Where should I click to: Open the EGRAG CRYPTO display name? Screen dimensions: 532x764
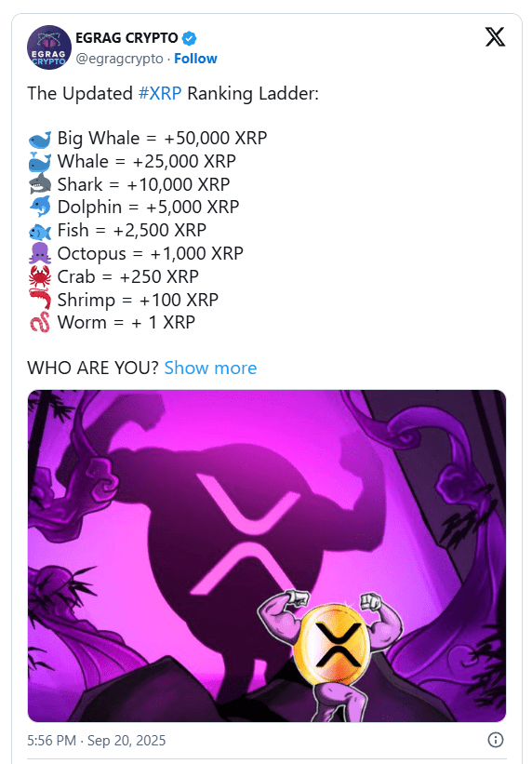pos(126,38)
